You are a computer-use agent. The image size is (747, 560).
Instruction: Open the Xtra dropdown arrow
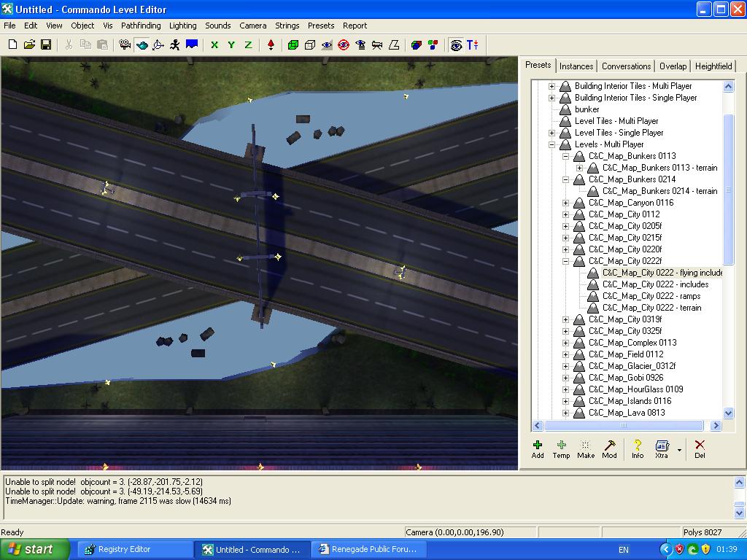(x=680, y=450)
